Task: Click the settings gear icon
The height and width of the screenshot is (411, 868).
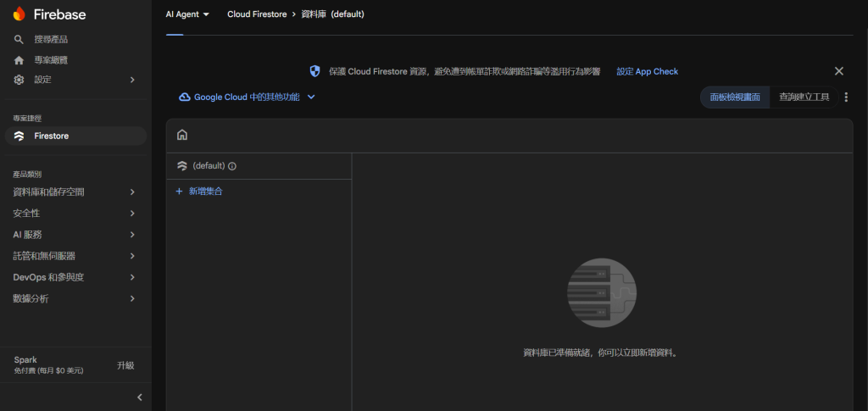Action: pos(19,80)
